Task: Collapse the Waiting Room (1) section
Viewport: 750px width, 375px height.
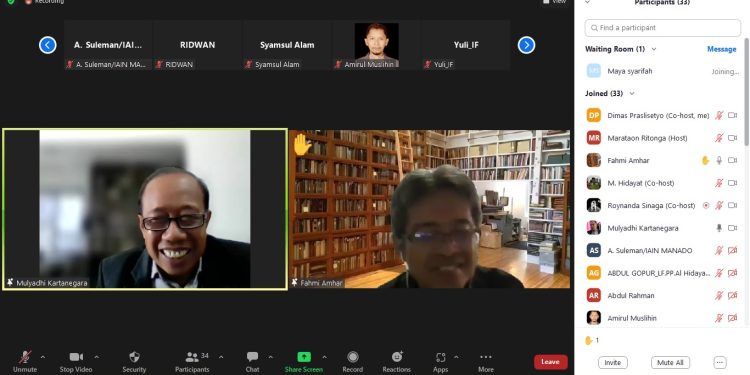Action: click(x=654, y=49)
